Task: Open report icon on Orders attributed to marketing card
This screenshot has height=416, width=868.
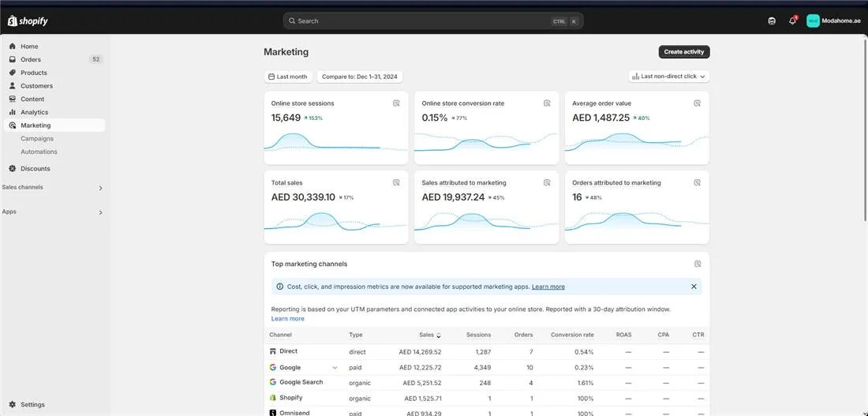Action: coord(698,183)
